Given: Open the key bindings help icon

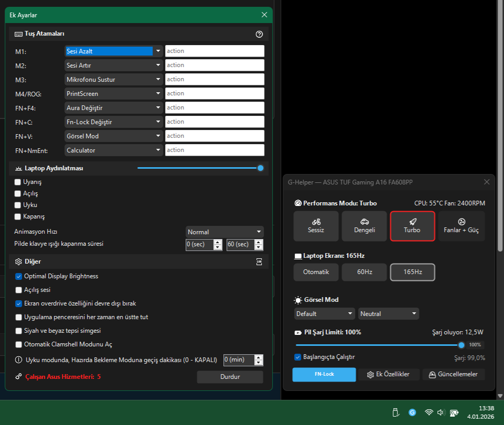Looking at the screenshot, I should point(259,34).
